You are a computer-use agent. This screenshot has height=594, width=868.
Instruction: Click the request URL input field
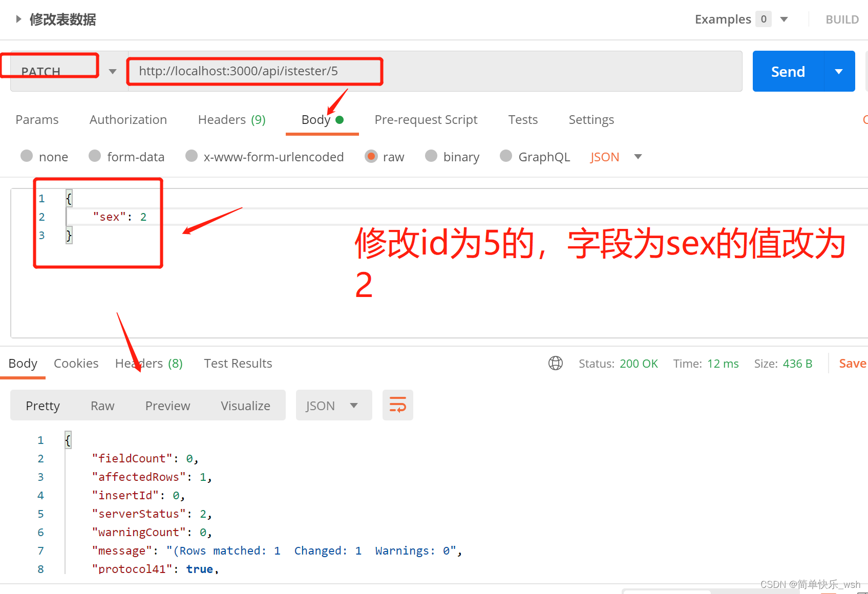pyautogui.click(x=435, y=71)
